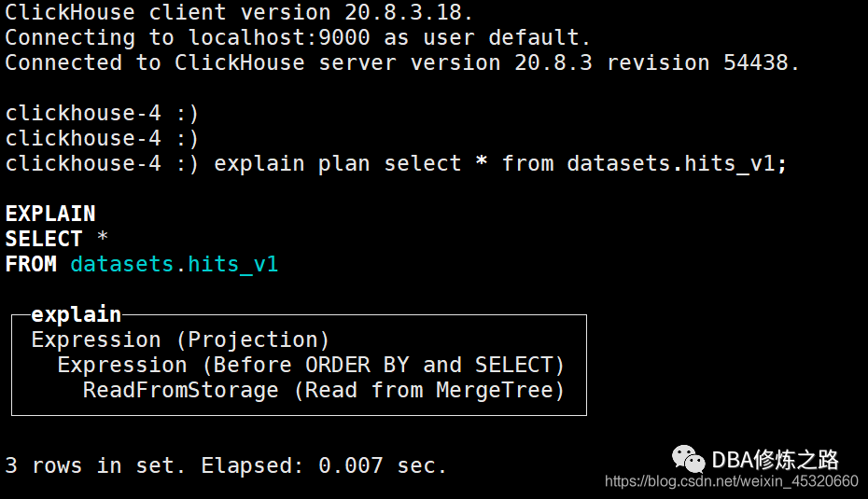The height and width of the screenshot is (499, 868).
Task: Click the Elapsed 0.007 sec text
Action: [x=323, y=465]
